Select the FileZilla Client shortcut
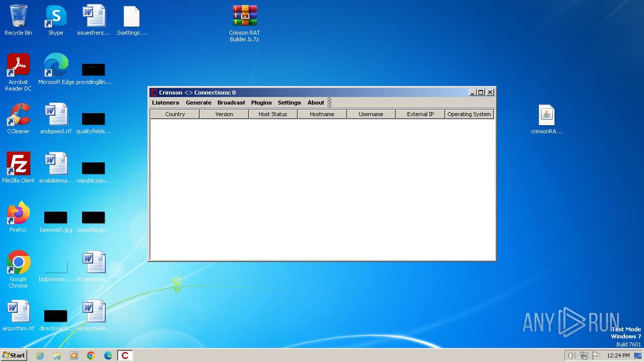Viewport: 644px width, 362px height. point(18,168)
